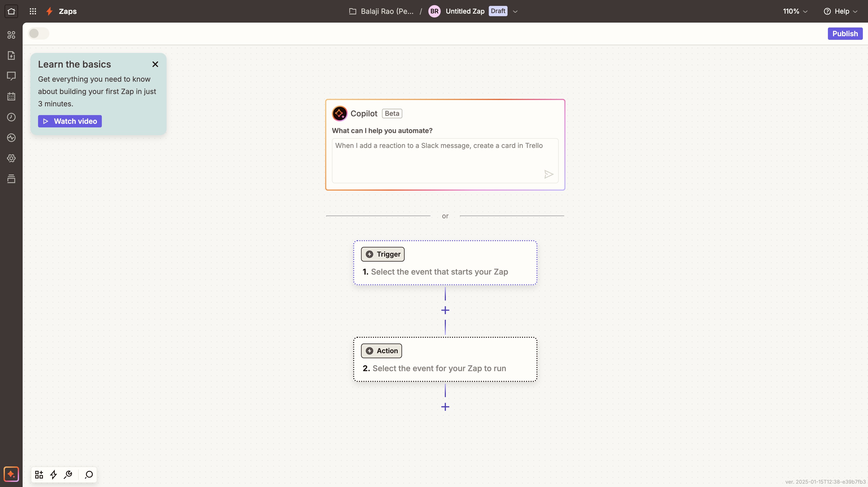Add a step between Trigger and Action

(x=445, y=310)
